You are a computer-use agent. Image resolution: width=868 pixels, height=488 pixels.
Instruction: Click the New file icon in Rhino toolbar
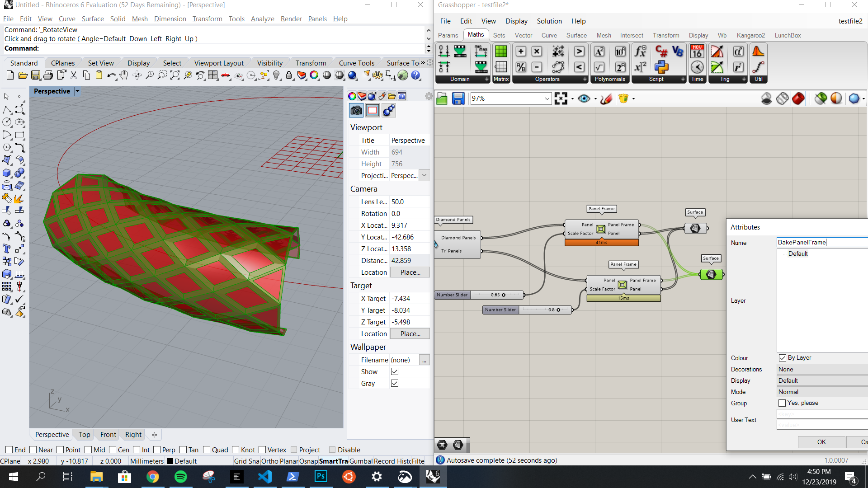pyautogui.click(x=10, y=75)
